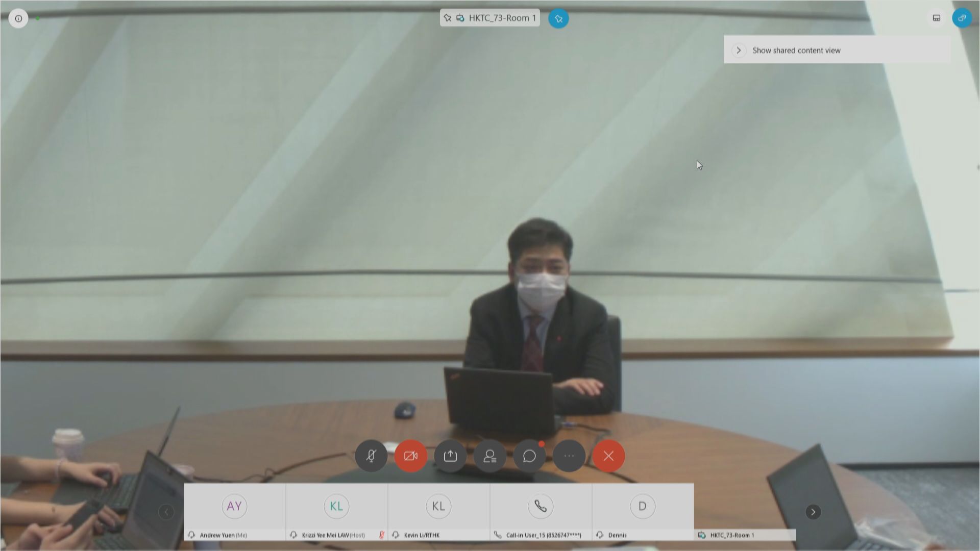Image resolution: width=980 pixels, height=551 pixels.
Task: Open the chat panel
Action: [529, 456]
